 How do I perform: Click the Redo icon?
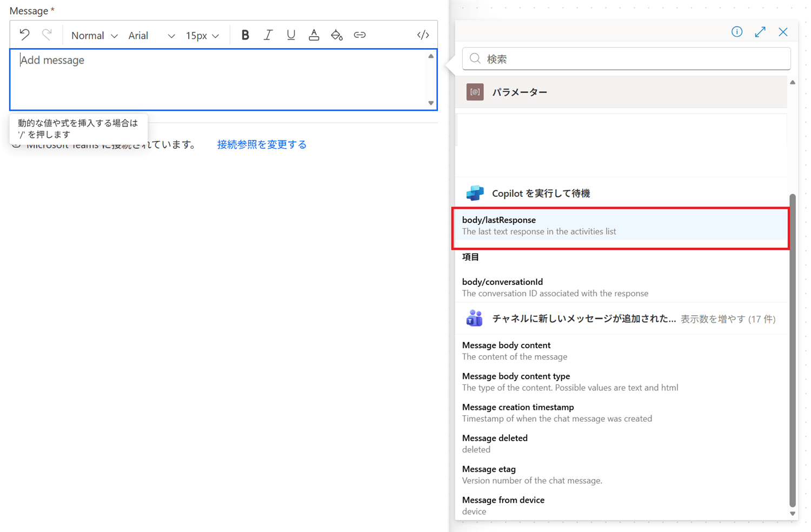48,34
